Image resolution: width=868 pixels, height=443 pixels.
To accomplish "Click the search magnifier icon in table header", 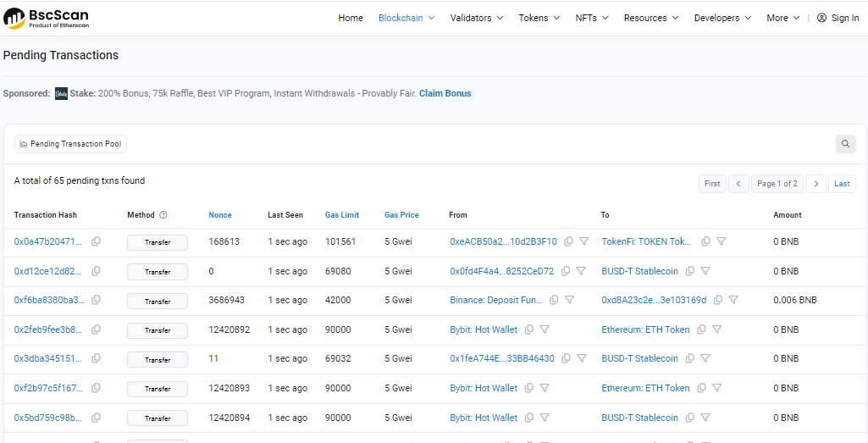I will (x=845, y=144).
